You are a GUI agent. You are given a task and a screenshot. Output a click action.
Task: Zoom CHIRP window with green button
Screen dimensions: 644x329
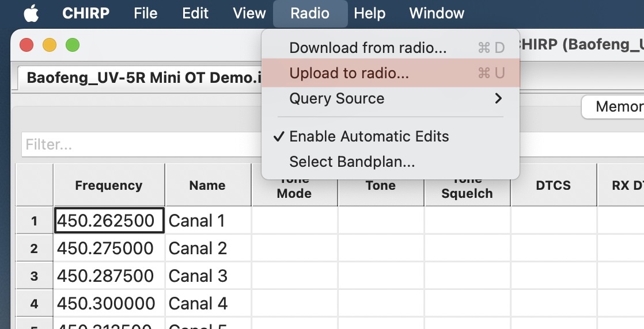[73, 45]
